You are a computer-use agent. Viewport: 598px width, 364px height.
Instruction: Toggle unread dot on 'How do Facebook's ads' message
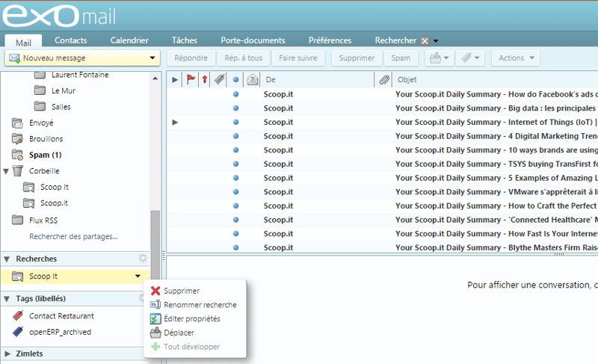[235, 94]
